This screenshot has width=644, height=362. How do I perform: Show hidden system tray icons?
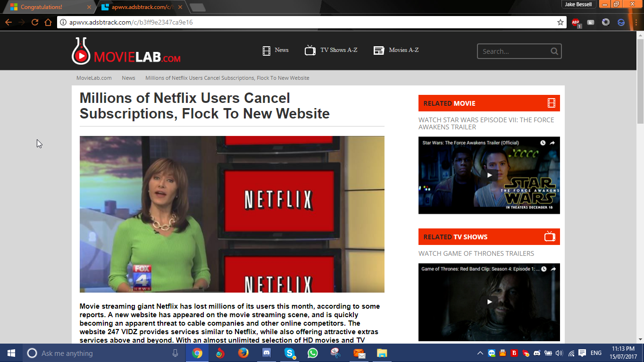pyautogui.click(x=480, y=353)
